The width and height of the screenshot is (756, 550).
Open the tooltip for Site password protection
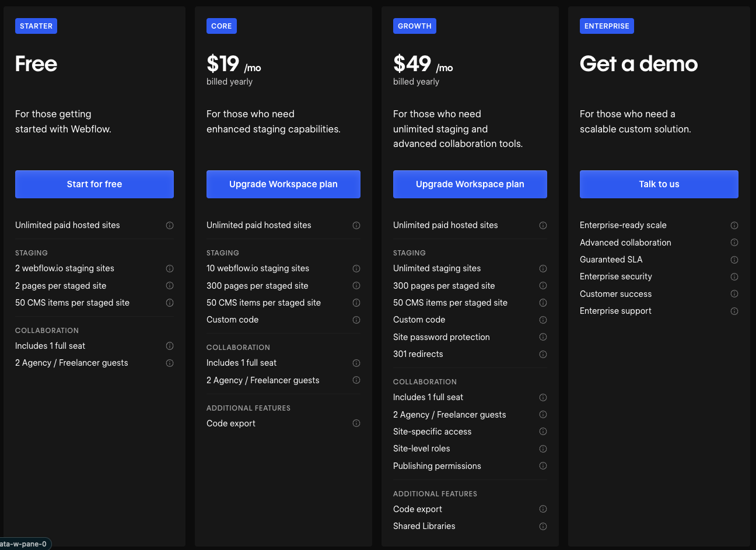click(543, 337)
